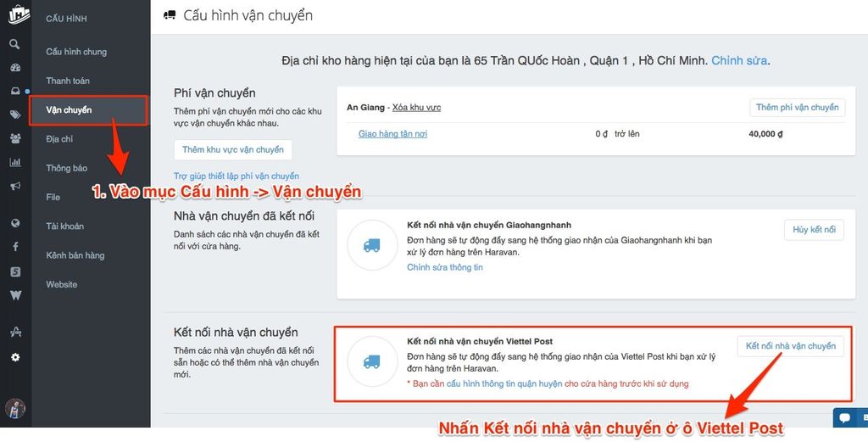
Task: Click Chỉnh sửa thông tin link
Action: coord(444,267)
